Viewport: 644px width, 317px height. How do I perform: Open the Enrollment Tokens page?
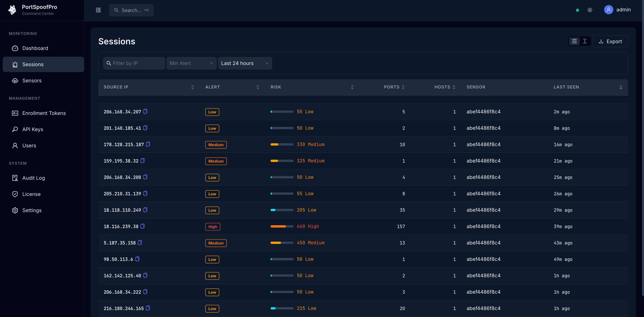(44, 113)
